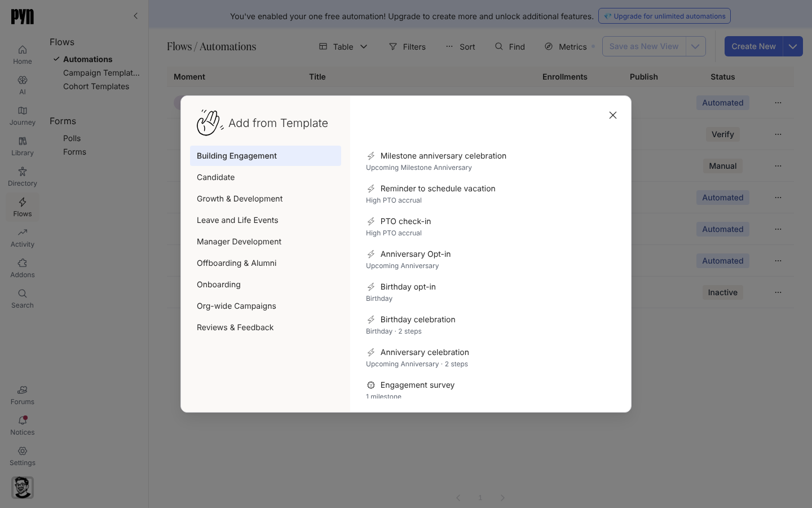Viewport: 812px width, 508px height.
Task: Open the Journey sidebar icon
Action: (23, 116)
